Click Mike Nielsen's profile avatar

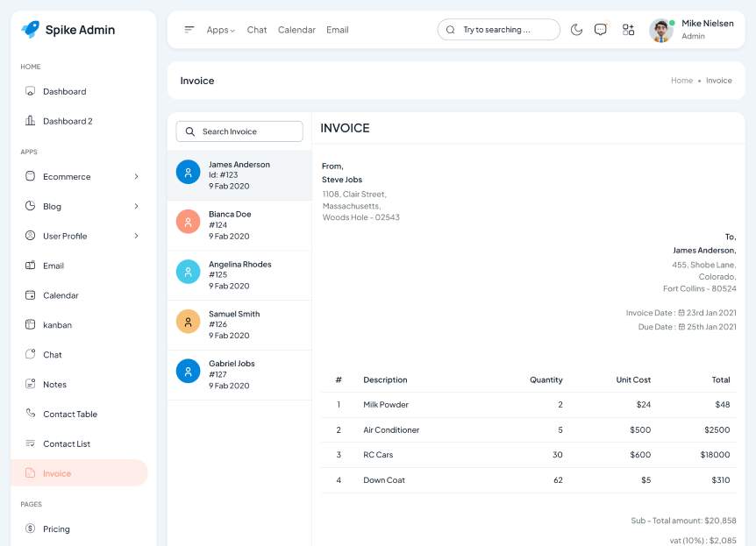(x=661, y=30)
